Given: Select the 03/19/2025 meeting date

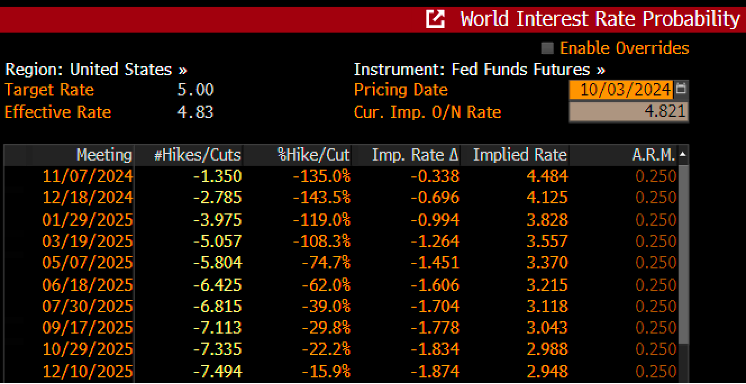Looking at the screenshot, I should (88, 241).
